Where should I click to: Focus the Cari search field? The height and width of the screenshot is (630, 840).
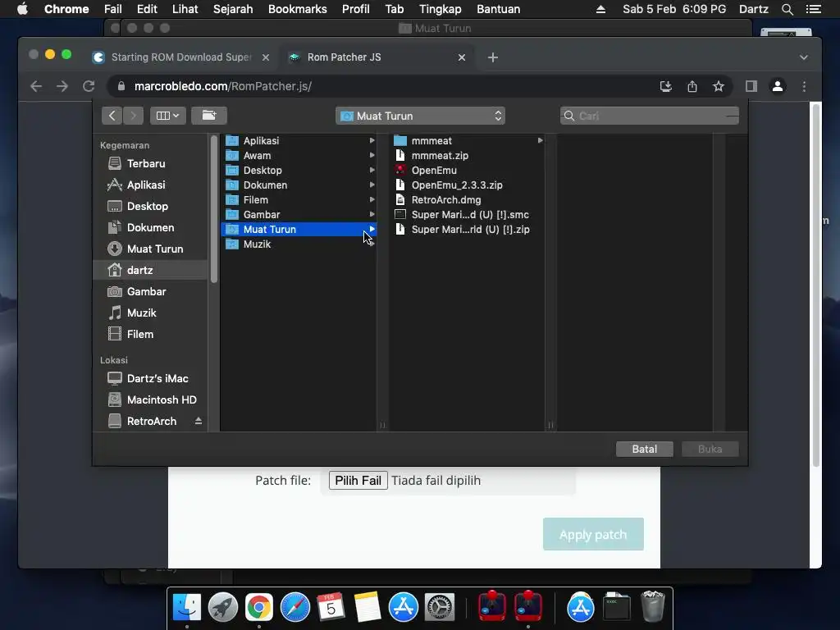coord(650,116)
